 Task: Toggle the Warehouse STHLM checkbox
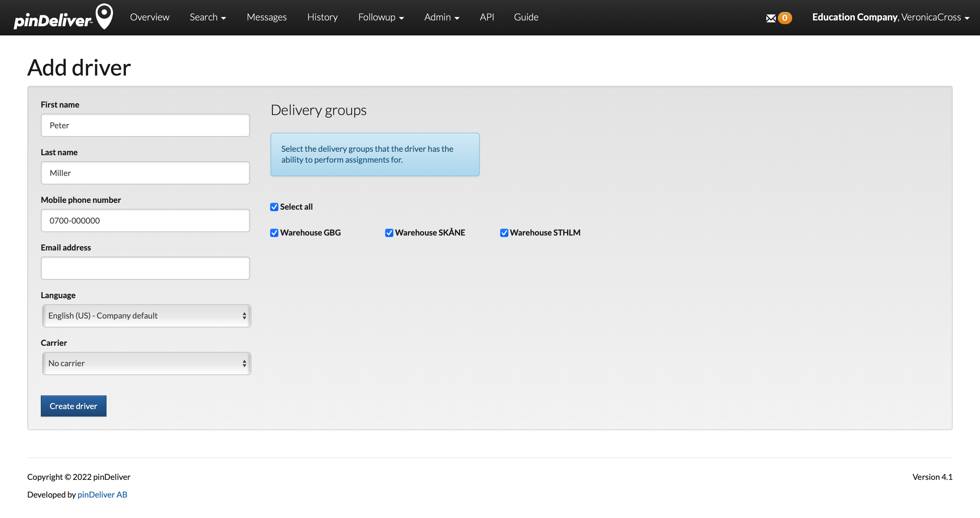(x=504, y=233)
